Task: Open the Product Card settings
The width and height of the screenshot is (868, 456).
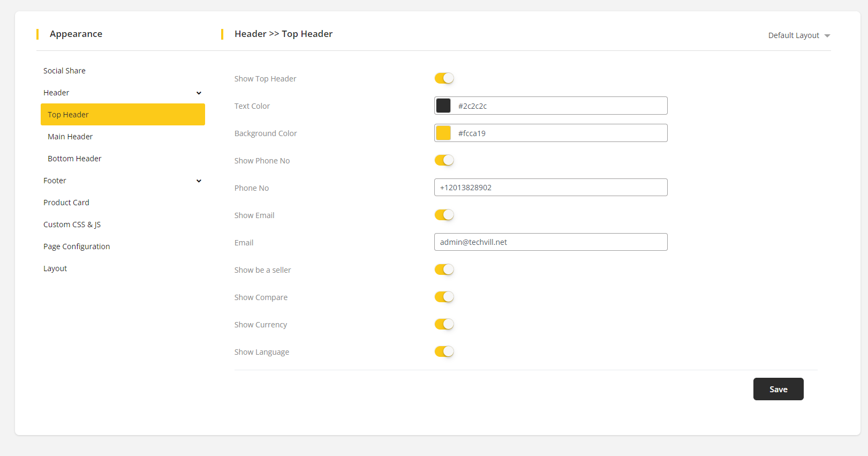Action: click(66, 203)
